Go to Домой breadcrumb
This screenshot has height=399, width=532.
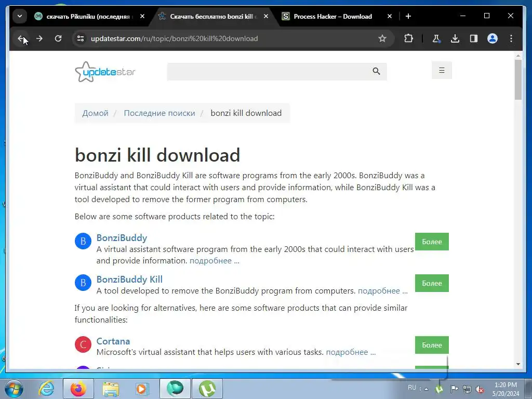96,113
